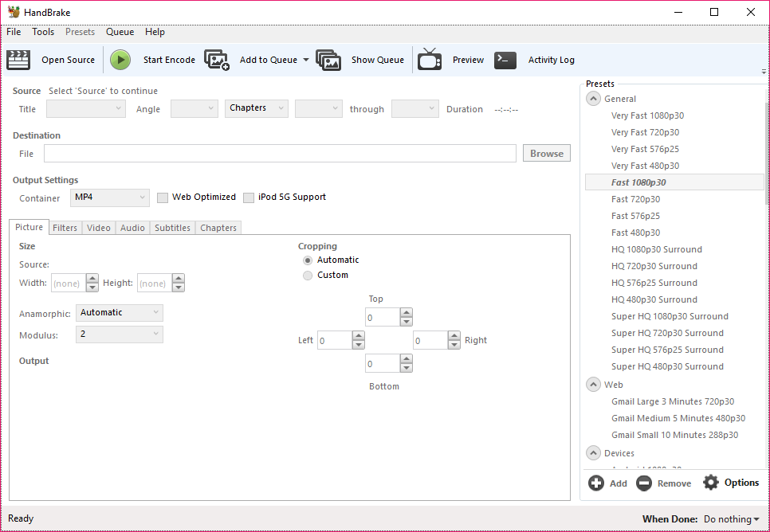The height and width of the screenshot is (532, 770).
Task: Open the Anamorphic Automatic dropdown
Action: [x=120, y=313]
